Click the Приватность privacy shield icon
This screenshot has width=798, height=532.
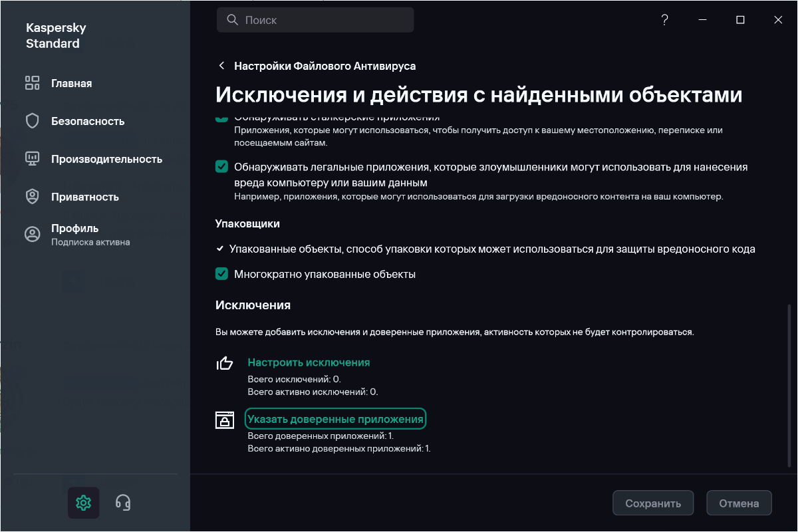click(33, 197)
